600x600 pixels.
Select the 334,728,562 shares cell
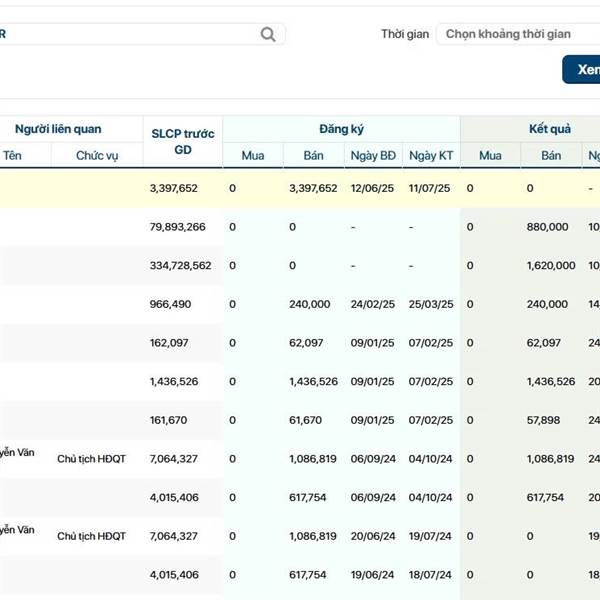point(180,266)
